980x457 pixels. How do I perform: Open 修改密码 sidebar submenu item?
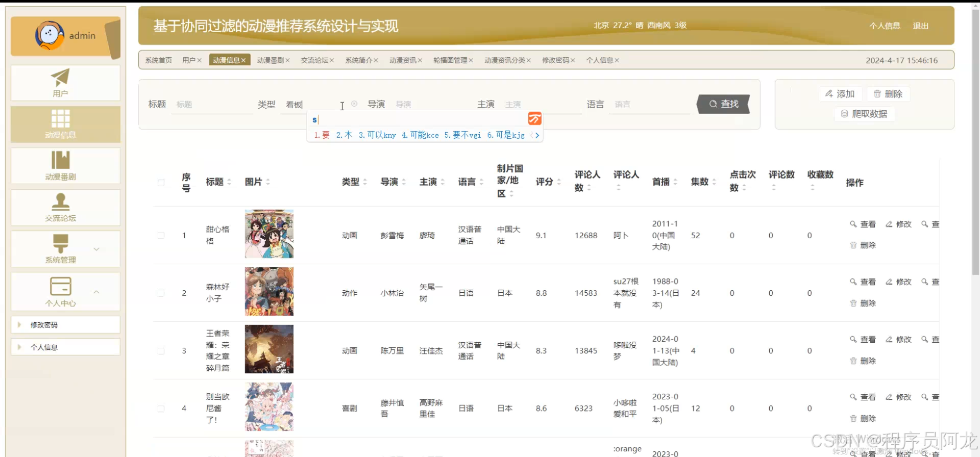click(x=65, y=325)
